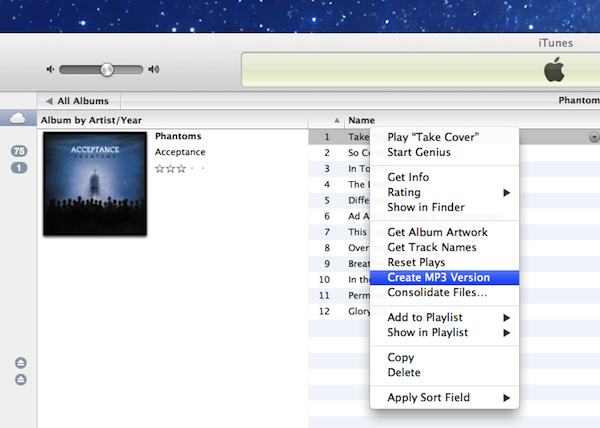
Task: Choose Play "Take Cover" from context menu
Action: point(444,137)
